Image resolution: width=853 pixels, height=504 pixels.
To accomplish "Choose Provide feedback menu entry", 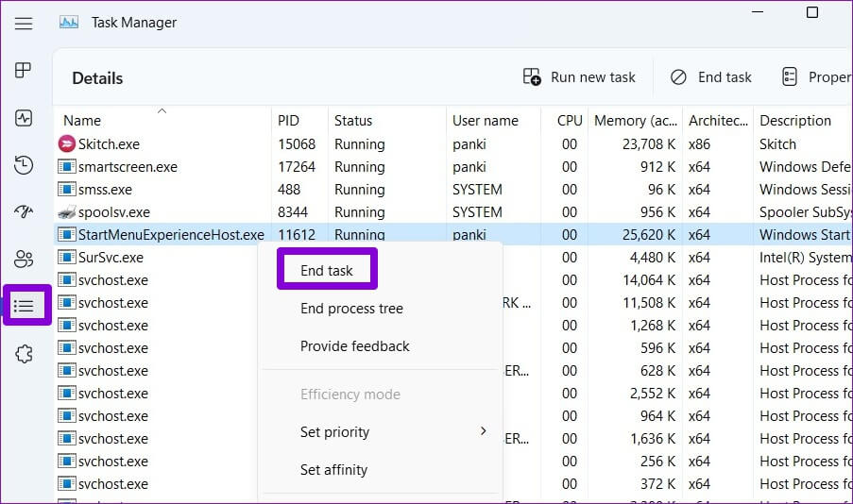I will (x=354, y=346).
